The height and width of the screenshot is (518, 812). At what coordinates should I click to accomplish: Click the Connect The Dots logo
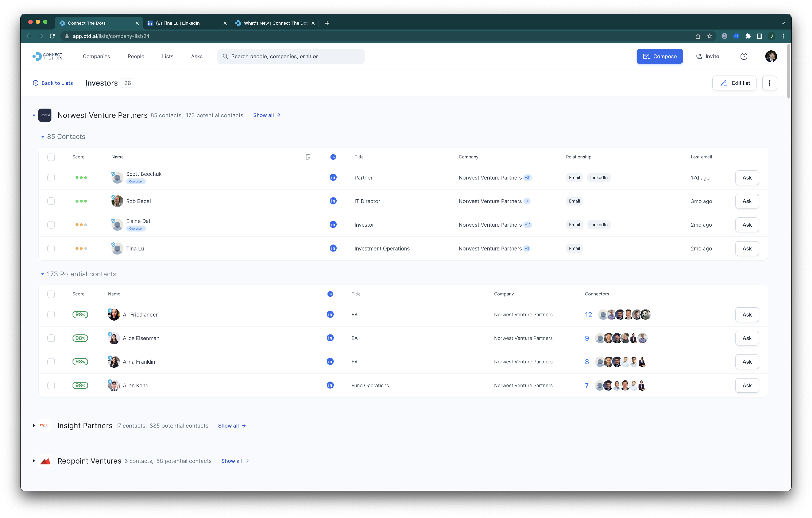click(48, 56)
